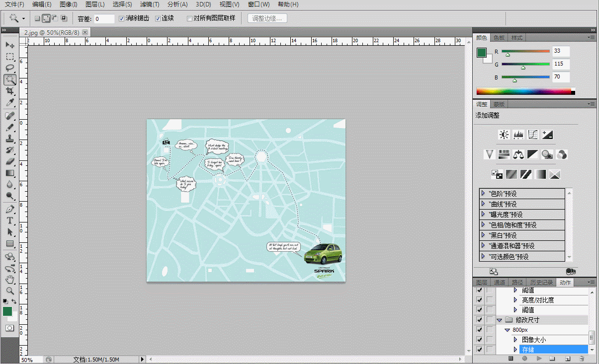Add a Color Balance adjustment (scales icon)
This screenshot has width=599, height=364.
[518, 154]
